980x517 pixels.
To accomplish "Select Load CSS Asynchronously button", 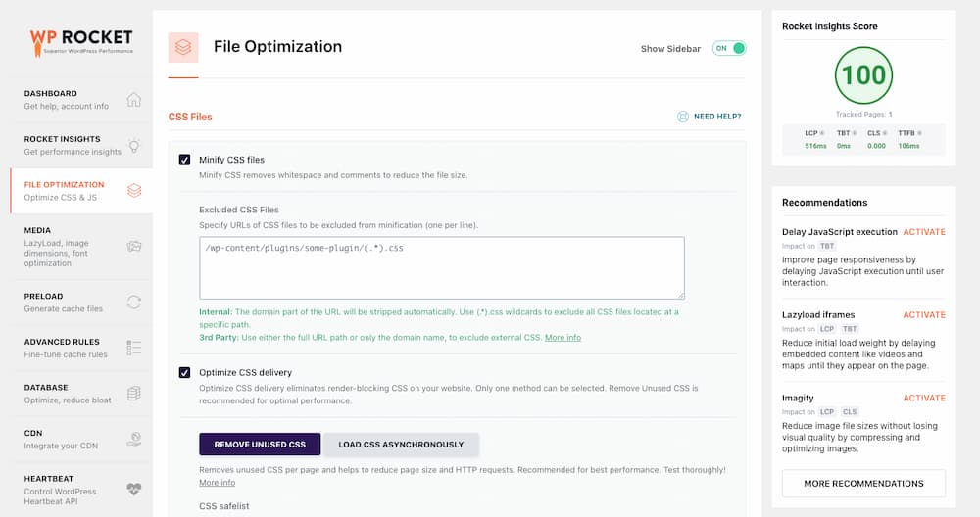I will click(x=401, y=445).
